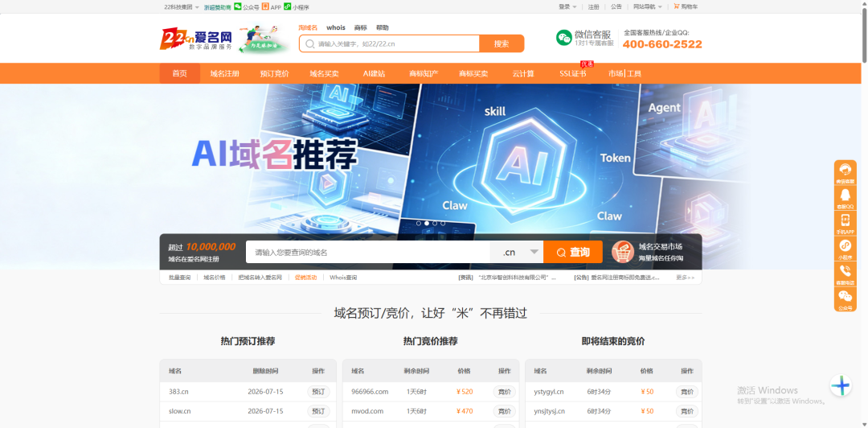This screenshot has height=428, width=868.
Task: Select the 商标 search tab
Action: pyautogui.click(x=360, y=27)
